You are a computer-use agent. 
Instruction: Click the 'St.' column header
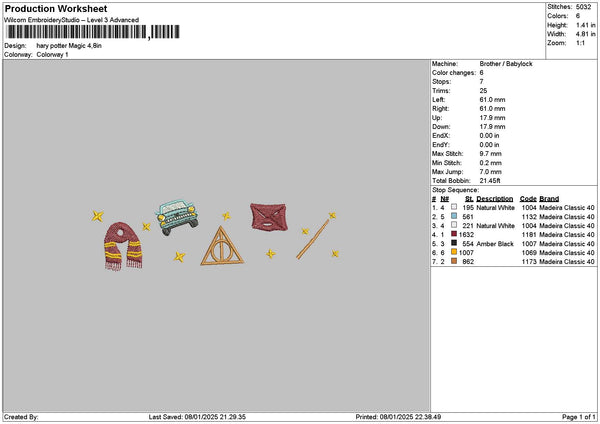pos(470,199)
